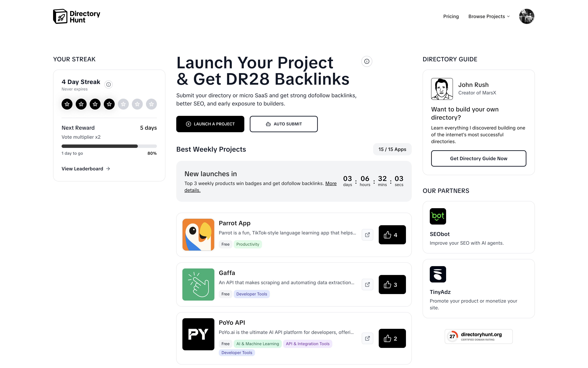Select Developer Tools tag on Gaffa
Image resolution: width=588 pixels, height=368 pixels.
[251, 294]
